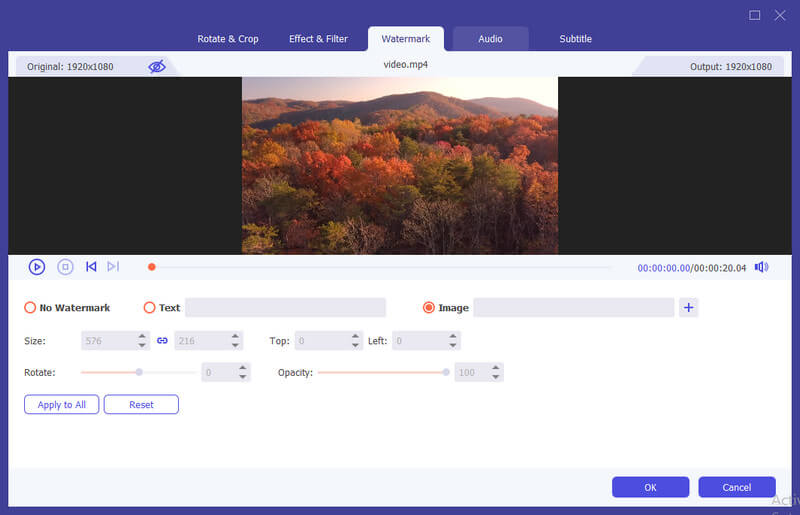This screenshot has width=800, height=515.
Task: Switch to the Rotate & Crop tab
Action: (228, 39)
